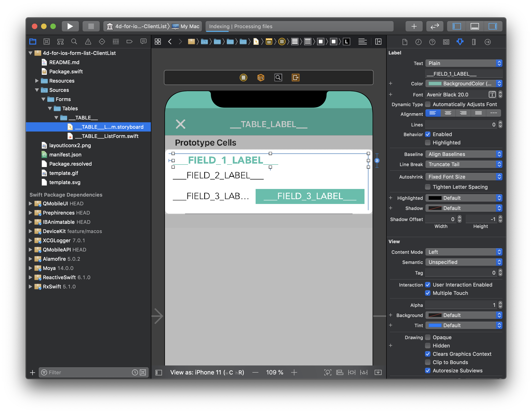
Task: Open the Source Control navigator tab
Action: coord(47,42)
